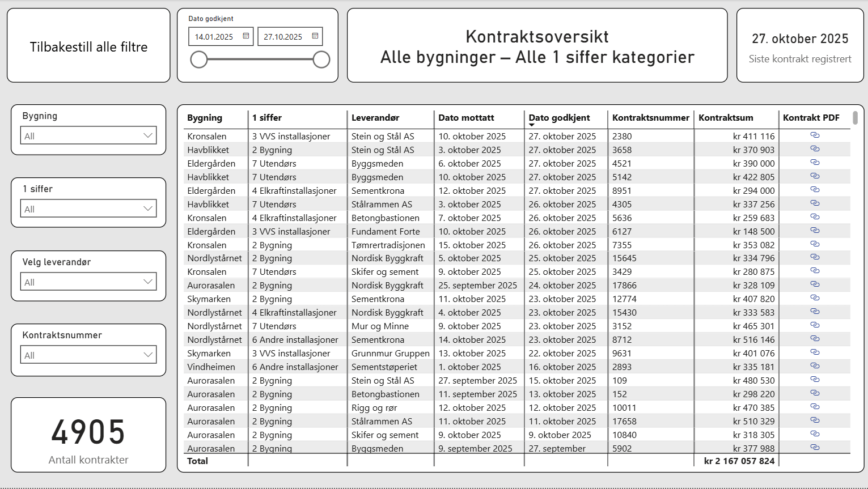Open the PDF link for Eldergården contract 4521
Screen dimensions: 868x489
(x=815, y=163)
